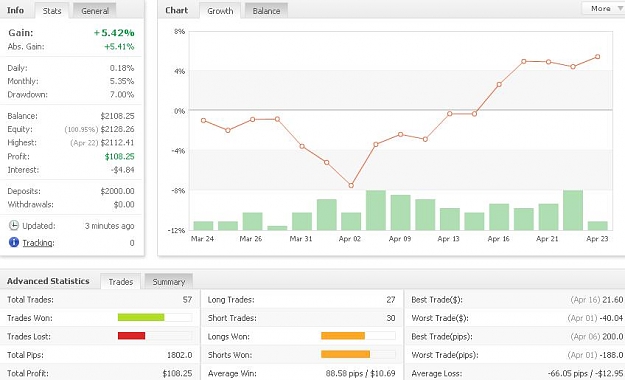Click the Longs Won orange progress bar
The image size is (625, 380).
pos(343,336)
